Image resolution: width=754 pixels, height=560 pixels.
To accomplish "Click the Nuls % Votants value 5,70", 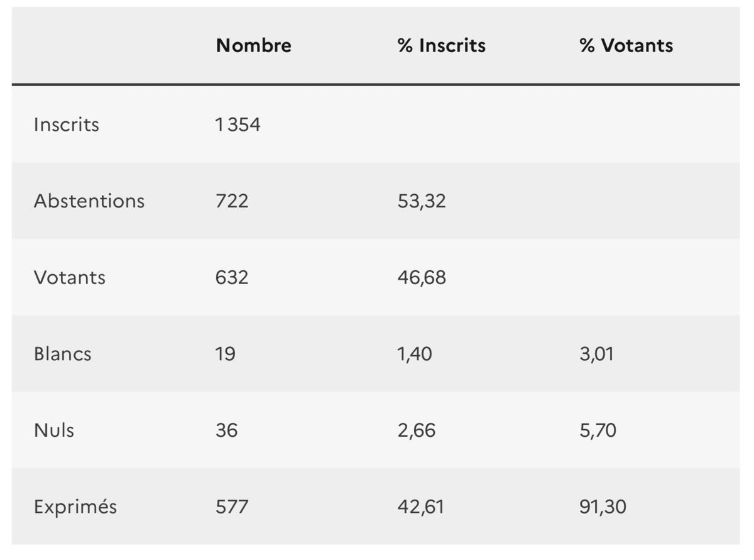I will point(598,431).
